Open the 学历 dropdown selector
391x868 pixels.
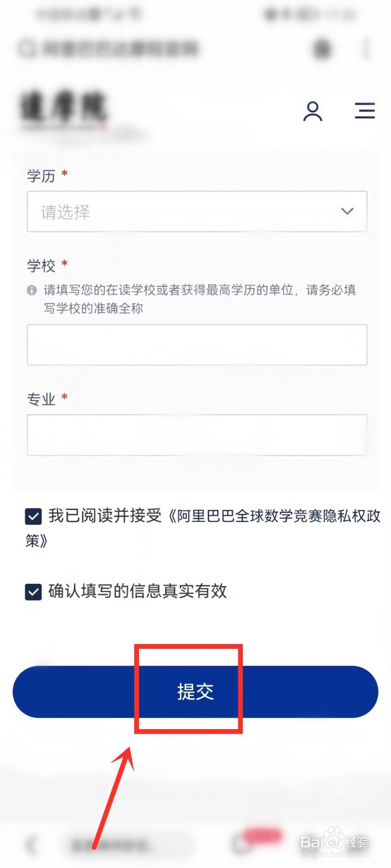pyautogui.click(x=197, y=212)
